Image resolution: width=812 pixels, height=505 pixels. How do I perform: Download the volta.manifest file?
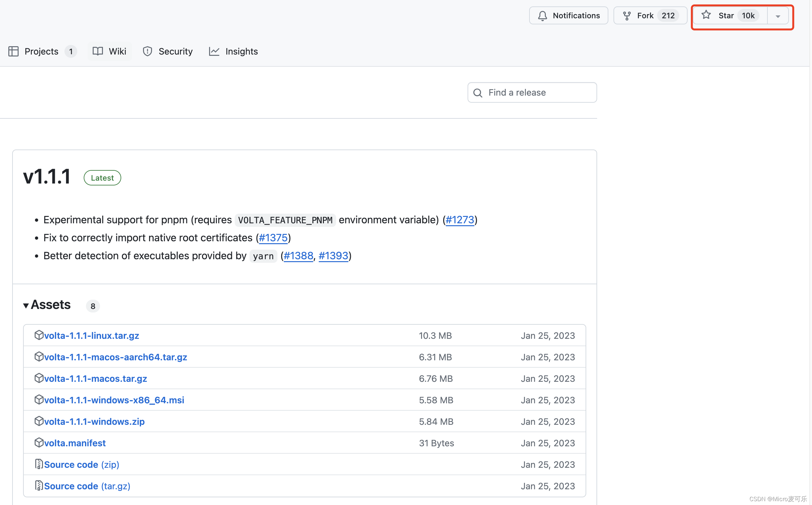(75, 443)
